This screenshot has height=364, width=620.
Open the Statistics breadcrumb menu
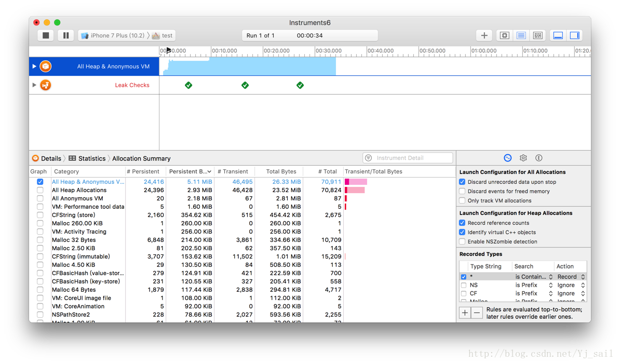(x=87, y=158)
